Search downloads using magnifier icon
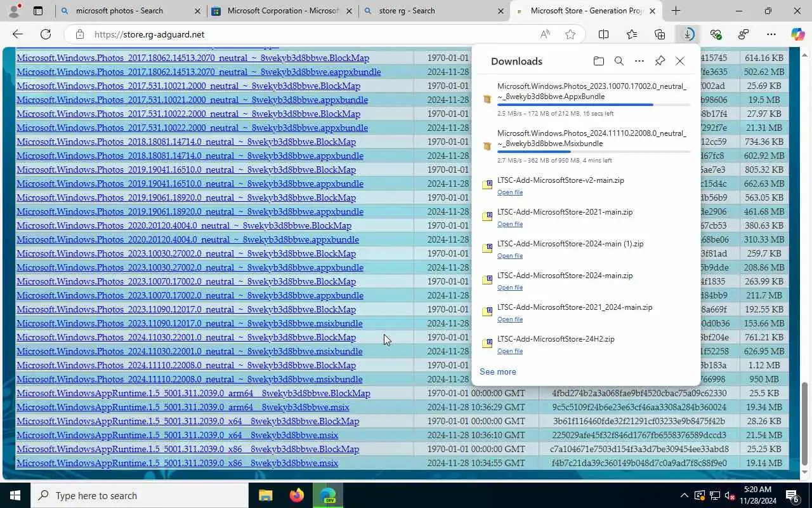The image size is (812, 508). point(619,61)
